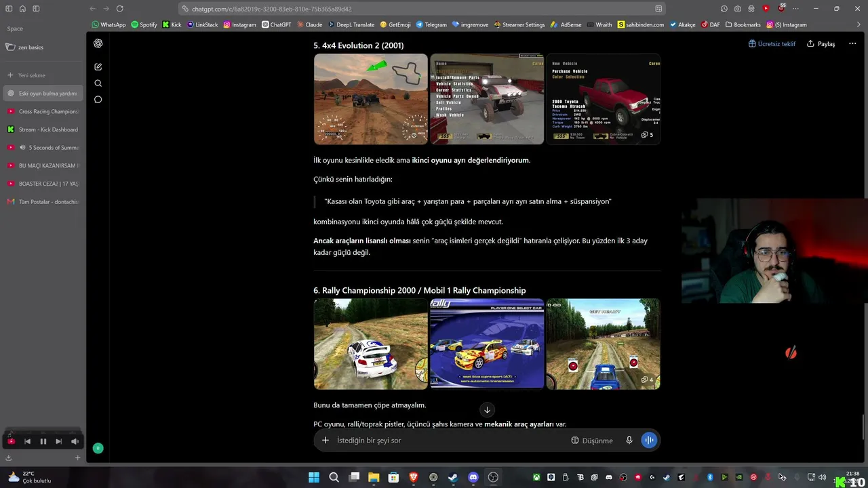The image size is (868, 488).
Task: Open the three-dot conversation options menu
Action: [852, 43]
